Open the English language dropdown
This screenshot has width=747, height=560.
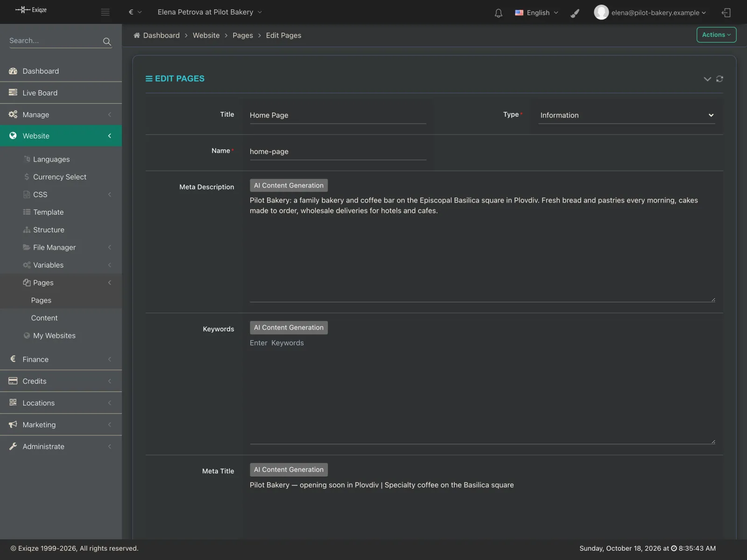coord(536,13)
